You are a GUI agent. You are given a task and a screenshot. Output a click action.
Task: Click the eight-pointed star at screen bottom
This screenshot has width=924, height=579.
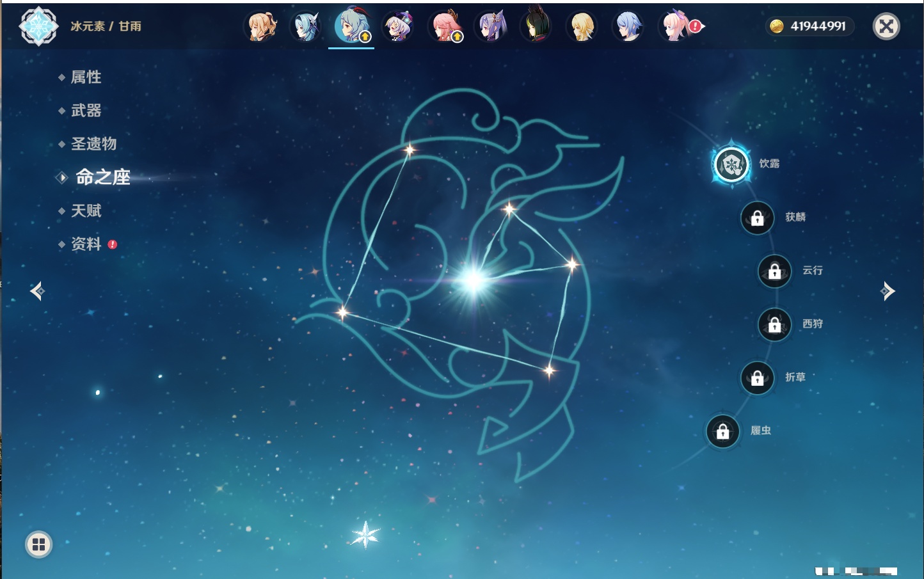(365, 535)
